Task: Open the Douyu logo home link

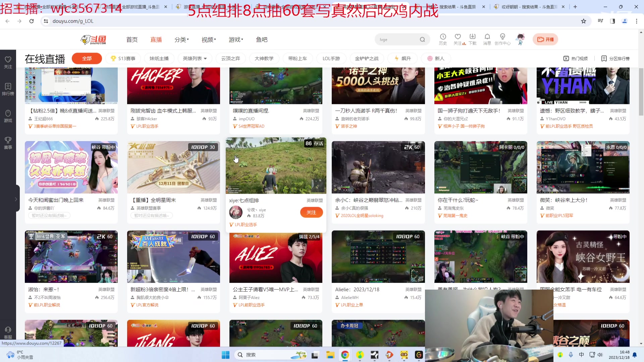Action: click(93, 40)
